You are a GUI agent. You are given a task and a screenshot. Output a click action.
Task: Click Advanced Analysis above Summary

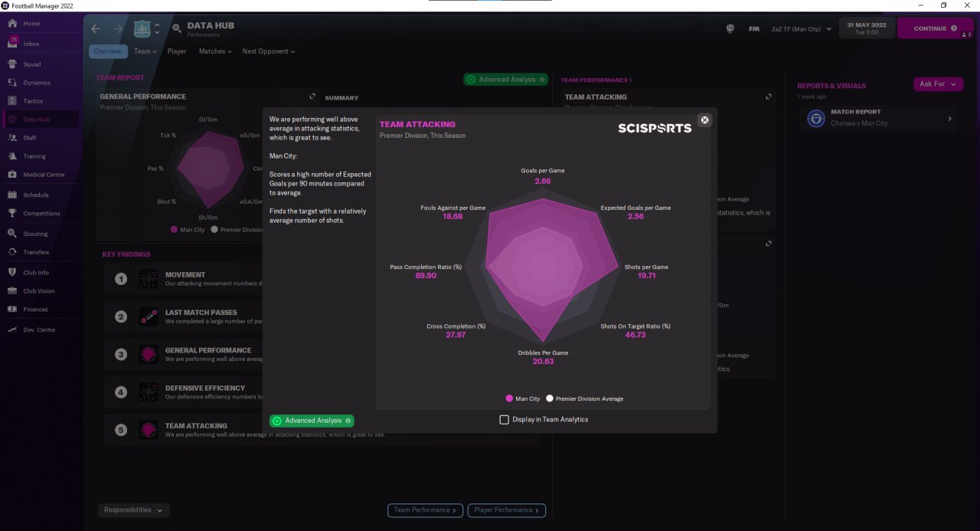click(x=506, y=80)
